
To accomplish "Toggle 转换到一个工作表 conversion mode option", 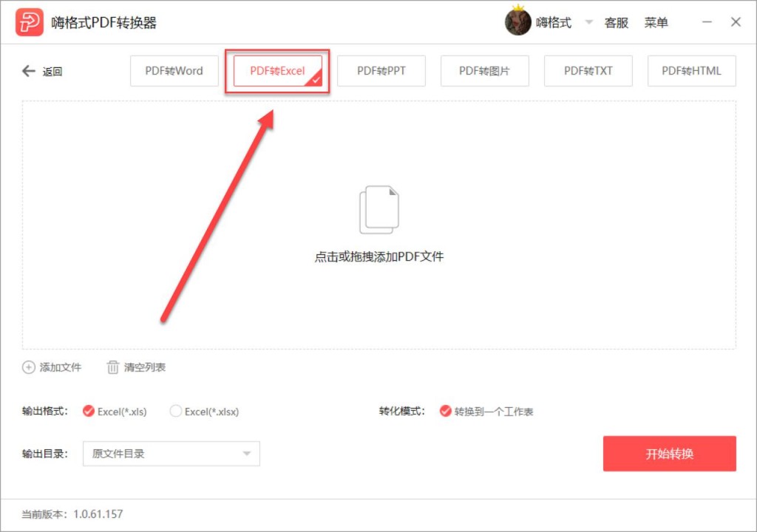I will pos(445,411).
